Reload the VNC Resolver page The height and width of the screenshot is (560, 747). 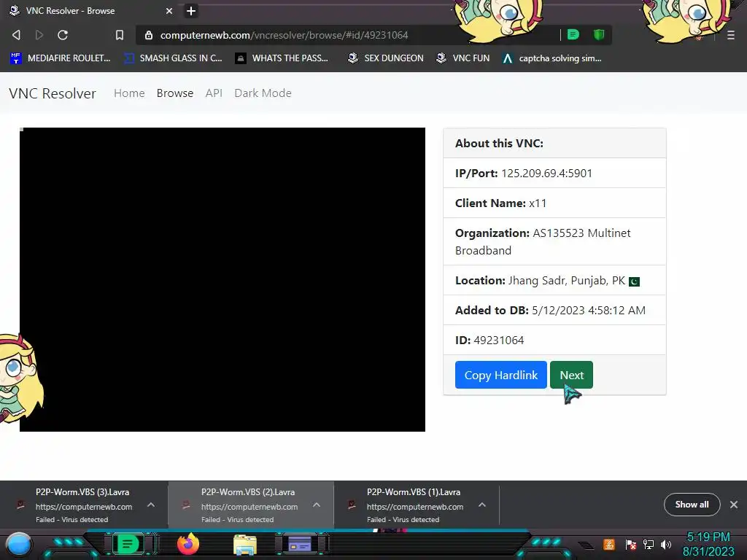coord(63,35)
